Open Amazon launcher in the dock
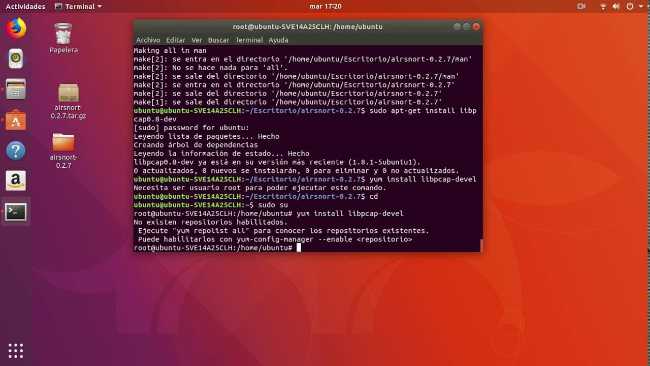The width and height of the screenshot is (650, 366). (16, 181)
